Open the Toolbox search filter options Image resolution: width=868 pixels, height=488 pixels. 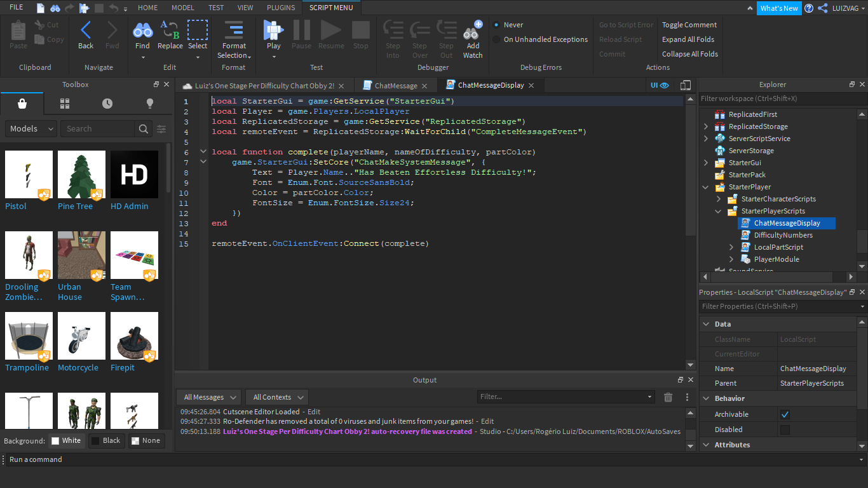pyautogui.click(x=161, y=128)
